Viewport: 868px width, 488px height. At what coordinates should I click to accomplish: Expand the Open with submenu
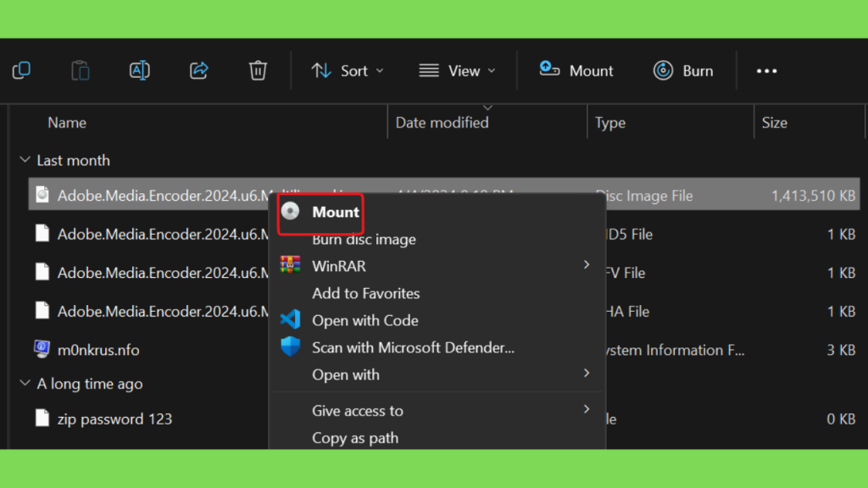[x=437, y=374]
